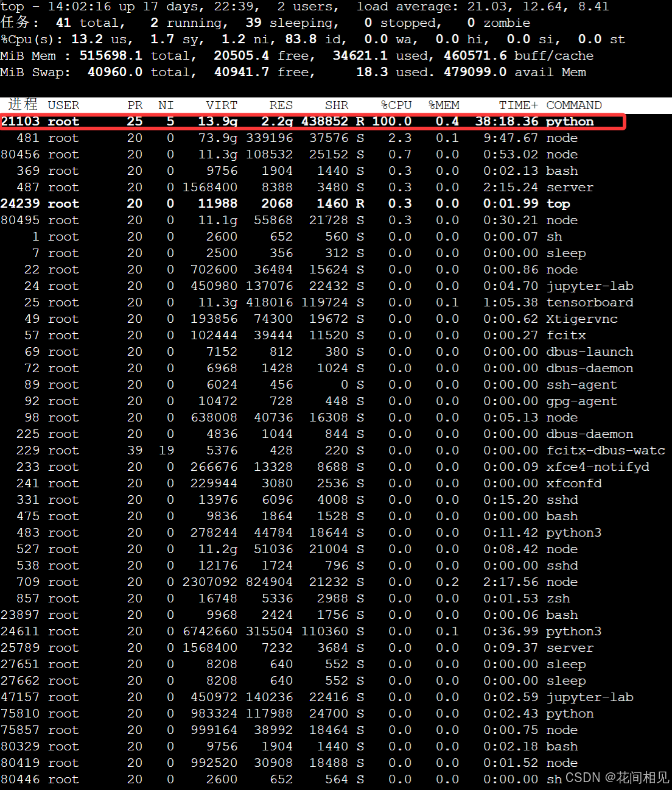672x790 pixels.
Task: Select PID 80329 bash command
Action: [x=562, y=746]
